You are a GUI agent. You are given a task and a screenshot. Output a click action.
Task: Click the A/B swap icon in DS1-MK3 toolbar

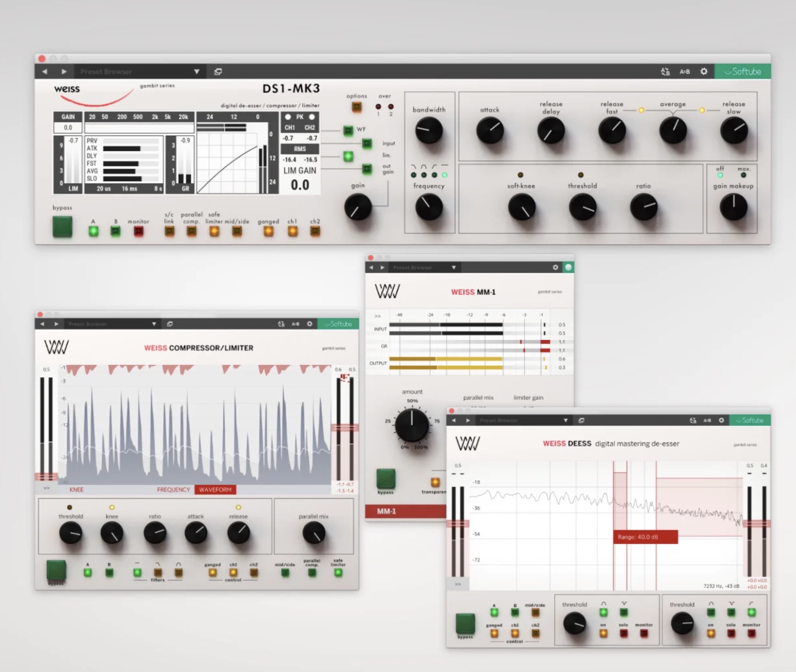pyautogui.click(x=665, y=72)
